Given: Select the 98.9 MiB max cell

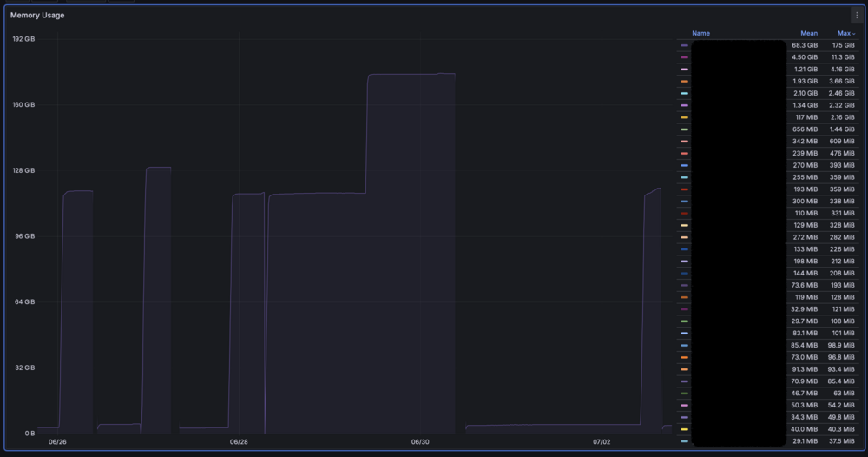Looking at the screenshot, I should [x=841, y=346].
